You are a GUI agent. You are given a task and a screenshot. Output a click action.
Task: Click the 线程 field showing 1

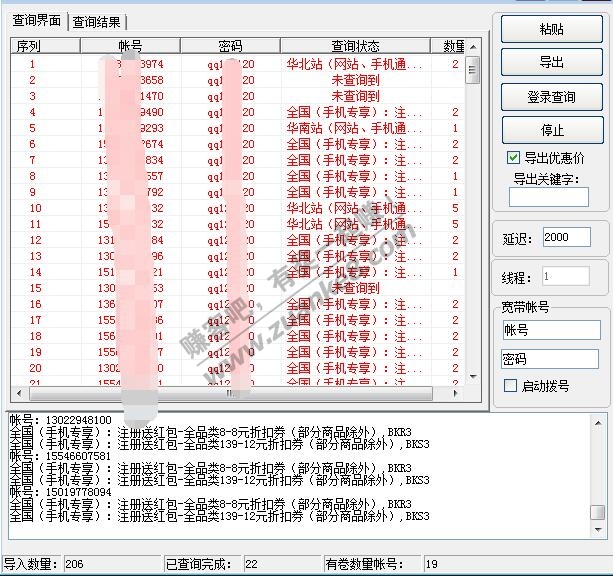point(565,276)
